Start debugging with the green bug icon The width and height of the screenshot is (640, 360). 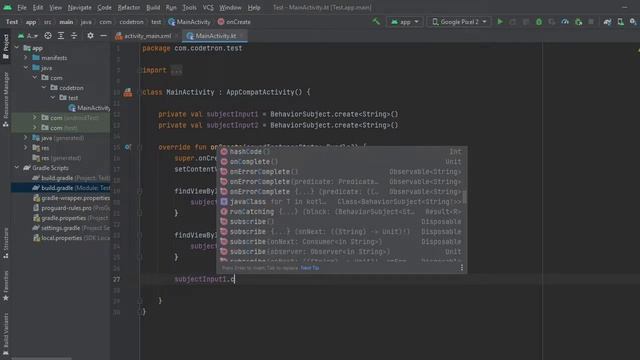(539, 22)
